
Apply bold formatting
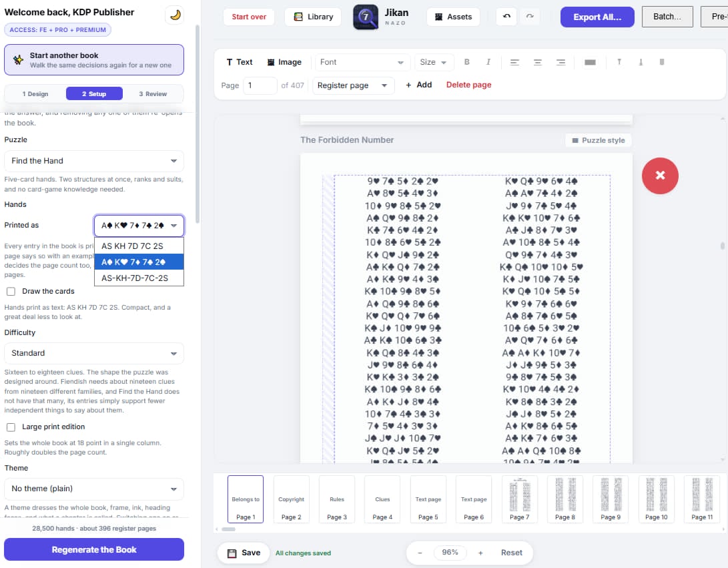tap(466, 62)
